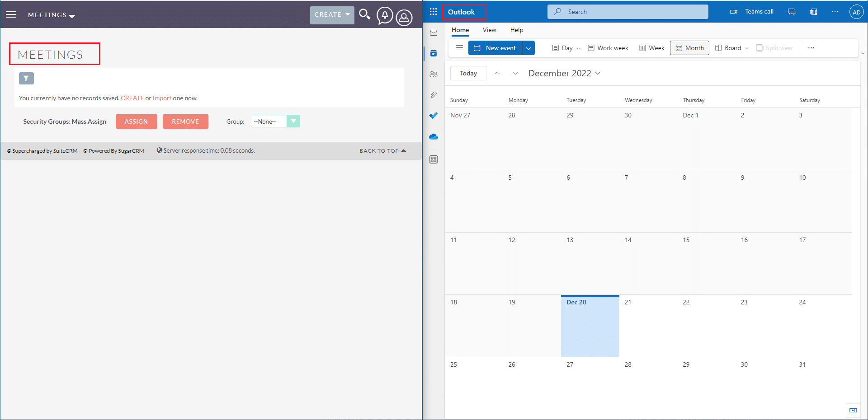Open more options ellipsis in Outlook header
Screen dimensions: 868x420
[x=835, y=12]
